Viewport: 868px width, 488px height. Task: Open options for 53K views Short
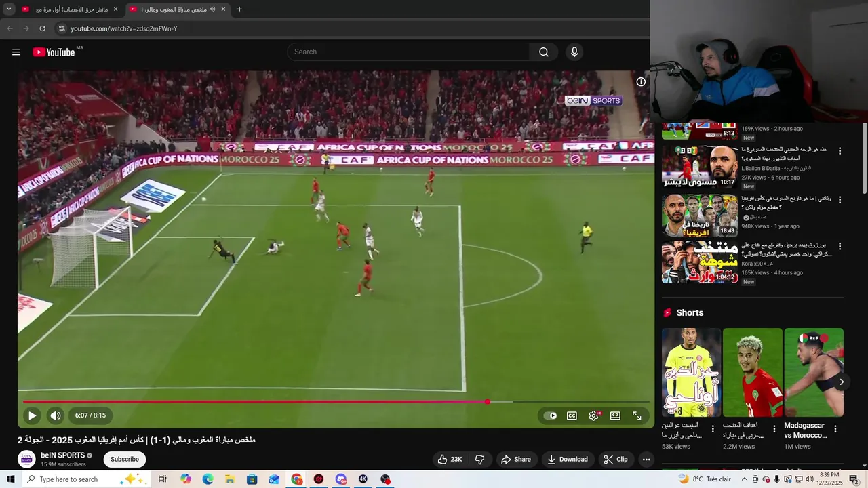tap(713, 429)
